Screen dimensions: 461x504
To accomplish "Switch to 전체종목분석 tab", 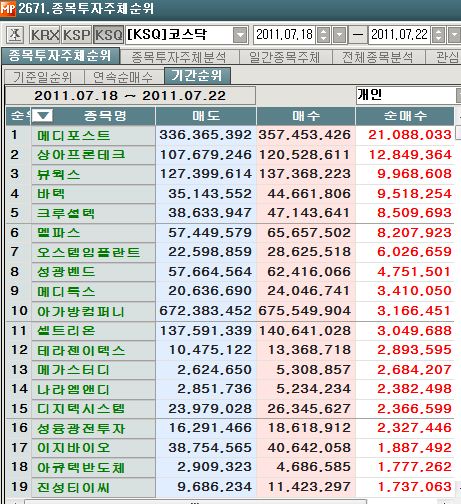I will click(378, 57).
